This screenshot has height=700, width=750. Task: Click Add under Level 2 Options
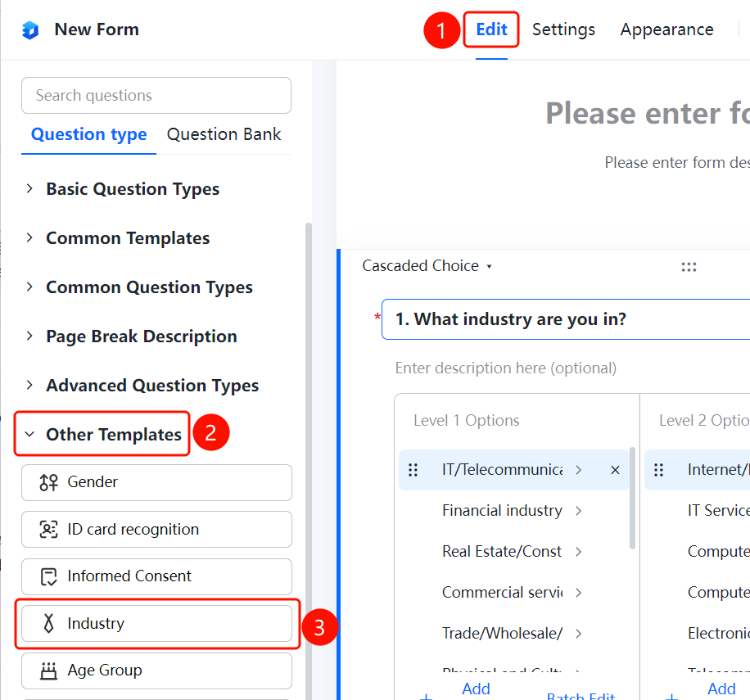tap(721, 689)
